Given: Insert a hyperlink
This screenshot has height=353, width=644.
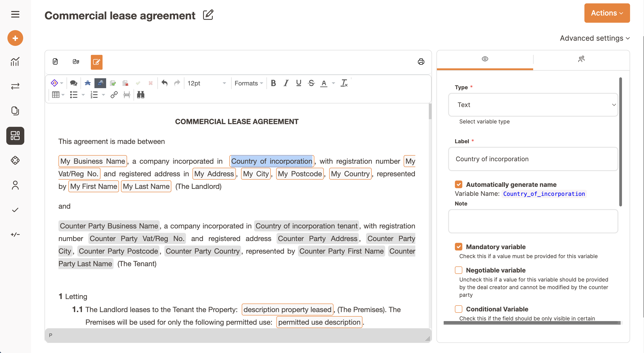Looking at the screenshot, I should (x=114, y=95).
